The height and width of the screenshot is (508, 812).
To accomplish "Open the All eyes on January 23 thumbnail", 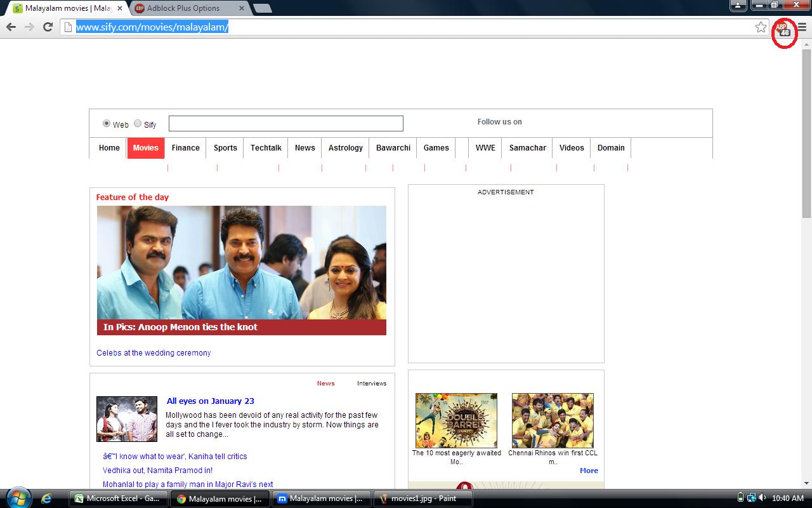I will [x=127, y=419].
